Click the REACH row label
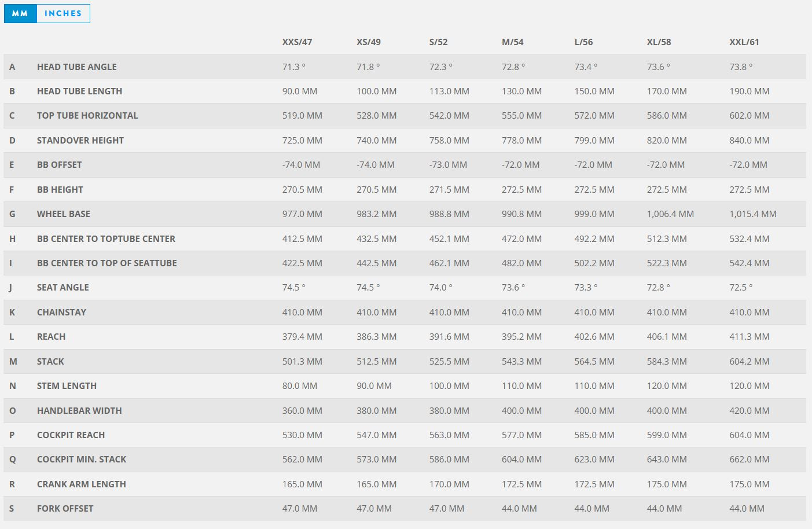Image resolution: width=812 pixels, height=529 pixels. pyautogui.click(x=51, y=337)
